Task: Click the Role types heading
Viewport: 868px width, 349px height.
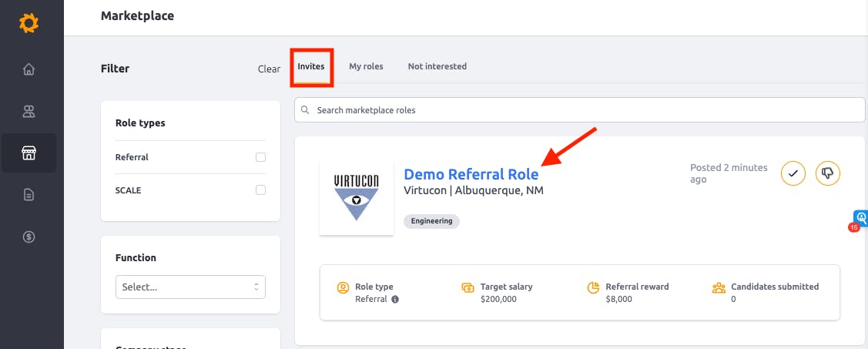Action: click(x=140, y=123)
